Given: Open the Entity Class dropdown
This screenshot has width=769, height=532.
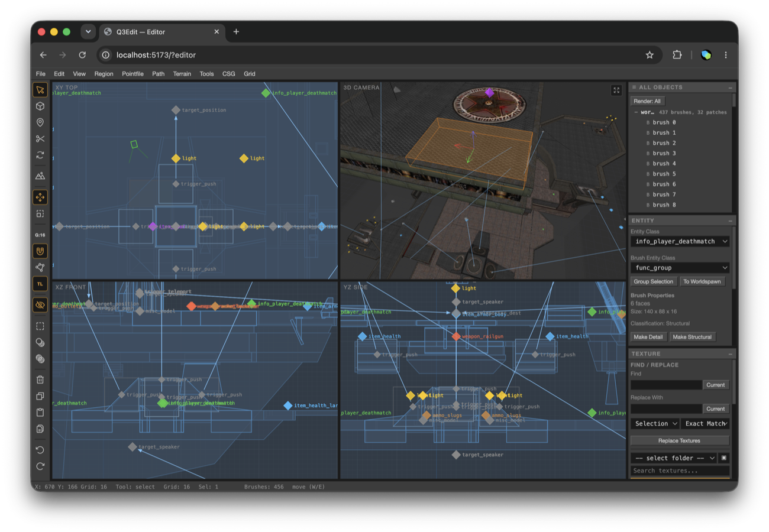Looking at the screenshot, I should (x=680, y=241).
